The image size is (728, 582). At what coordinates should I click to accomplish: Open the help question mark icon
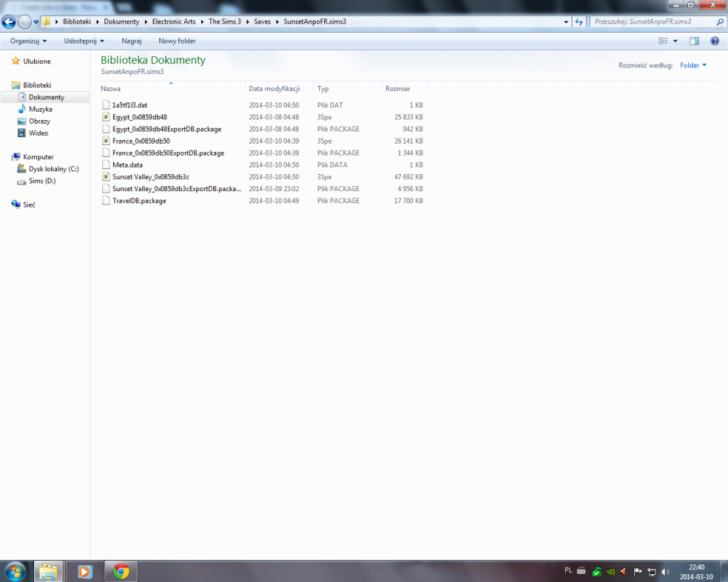pos(714,41)
